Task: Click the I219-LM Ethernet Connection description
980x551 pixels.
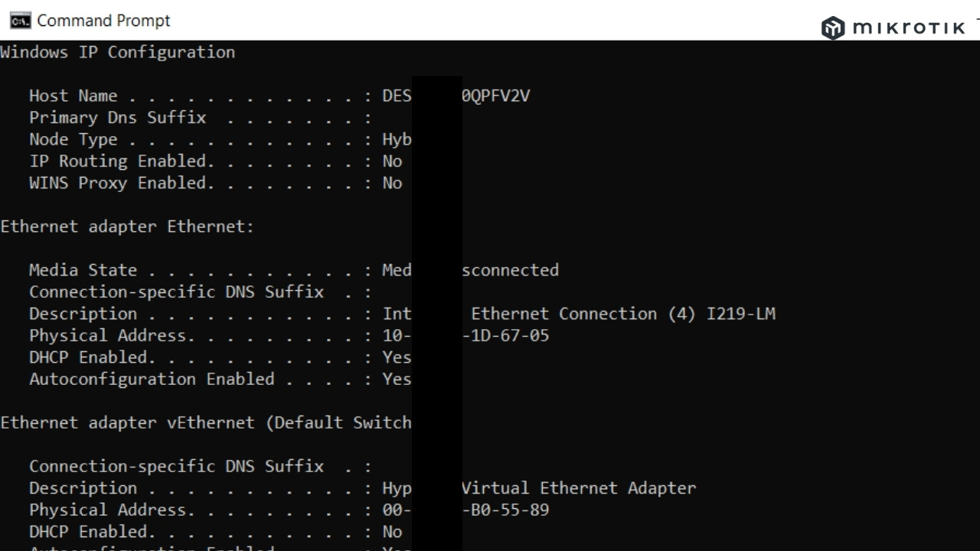Action: point(622,314)
